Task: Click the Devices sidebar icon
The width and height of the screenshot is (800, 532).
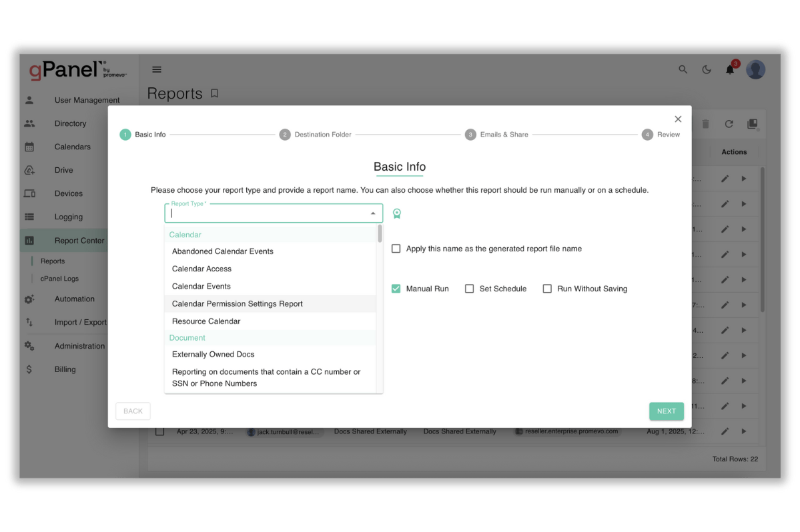Action: tap(29, 193)
